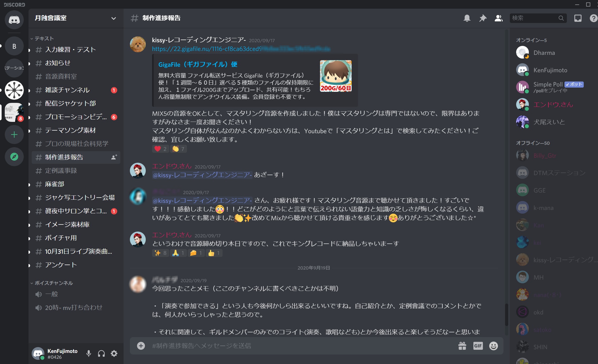The width and height of the screenshot is (598, 364).
Task: Open user settings gear icon
Action: click(x=114, y=353)
